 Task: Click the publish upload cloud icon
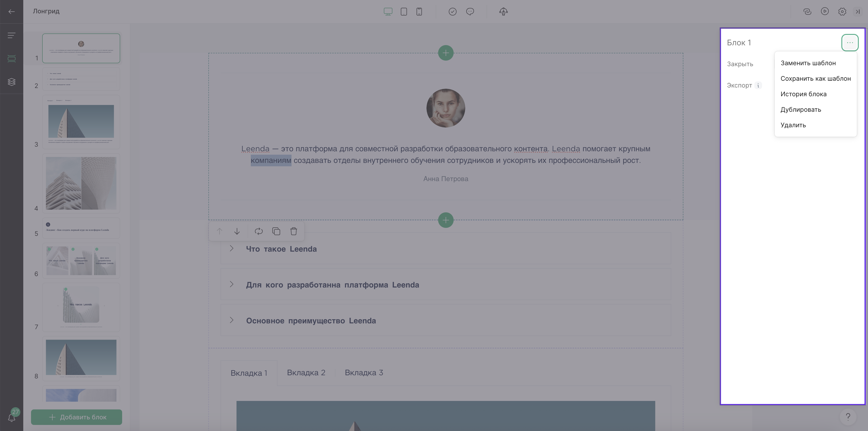click(x=503, y=11)
